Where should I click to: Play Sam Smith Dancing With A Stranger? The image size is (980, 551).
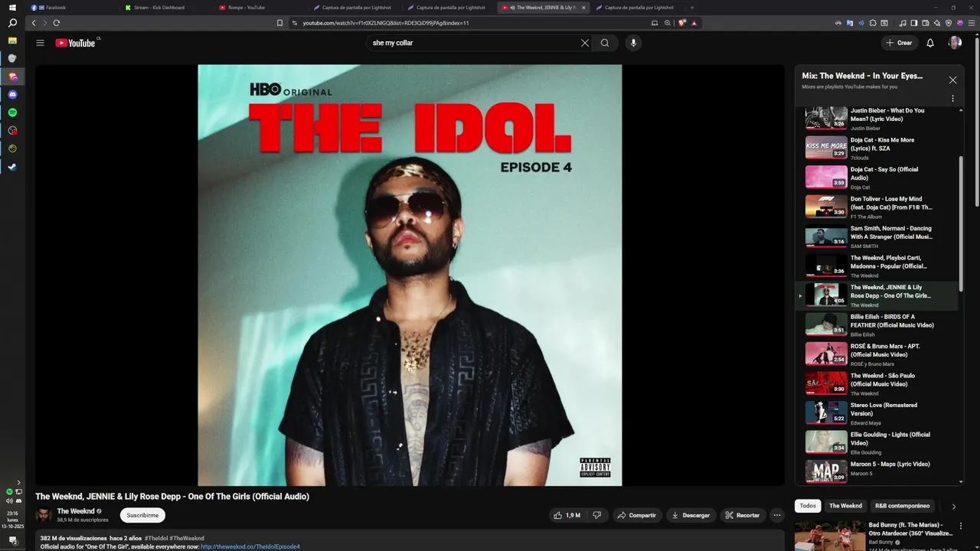(877, 236)
